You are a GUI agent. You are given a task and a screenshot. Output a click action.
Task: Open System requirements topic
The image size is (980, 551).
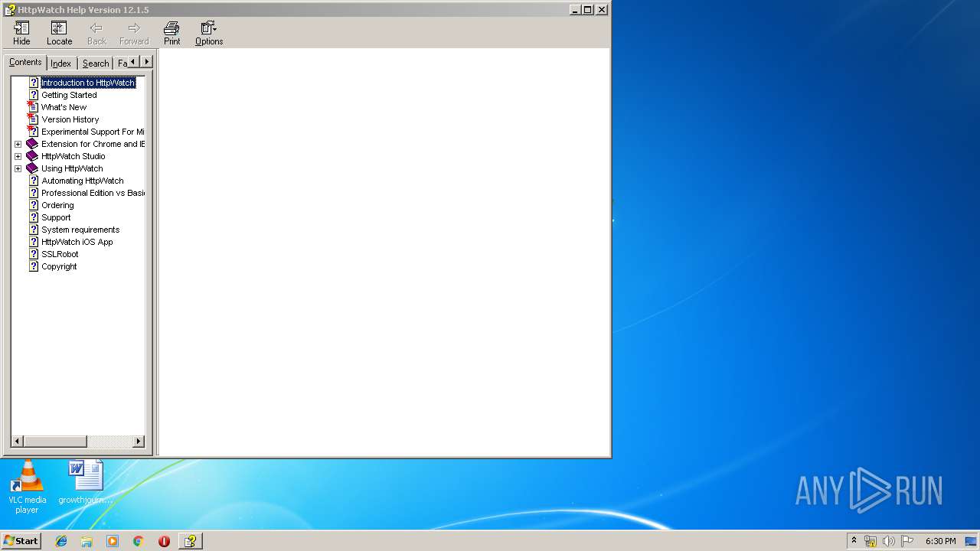[x=80, y=230]
